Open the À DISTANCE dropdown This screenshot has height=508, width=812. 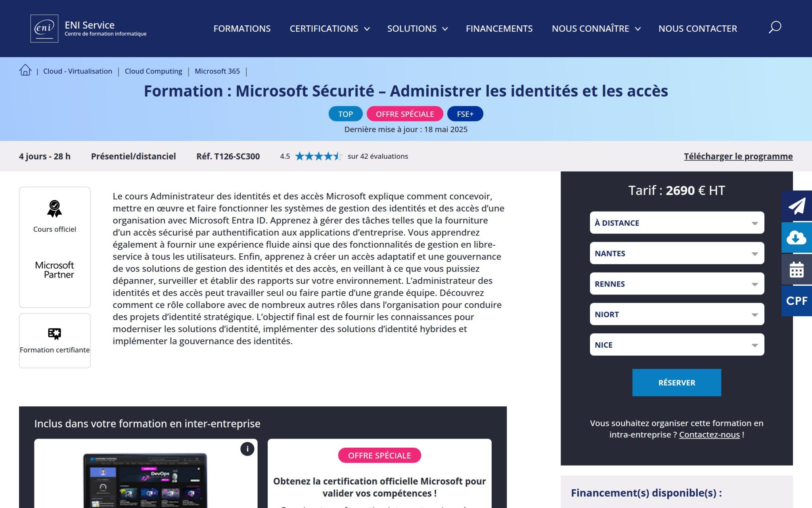point(677,223)
